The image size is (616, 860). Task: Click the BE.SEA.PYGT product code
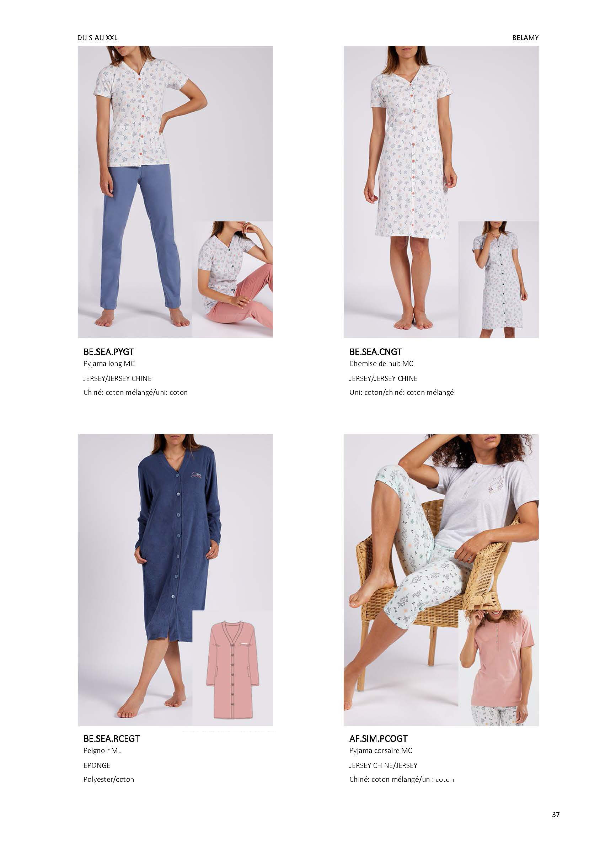point(108,352)
